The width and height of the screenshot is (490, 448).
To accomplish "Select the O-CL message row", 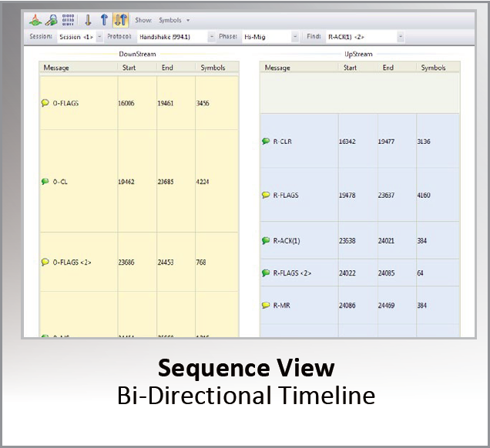I will [139, 182].
